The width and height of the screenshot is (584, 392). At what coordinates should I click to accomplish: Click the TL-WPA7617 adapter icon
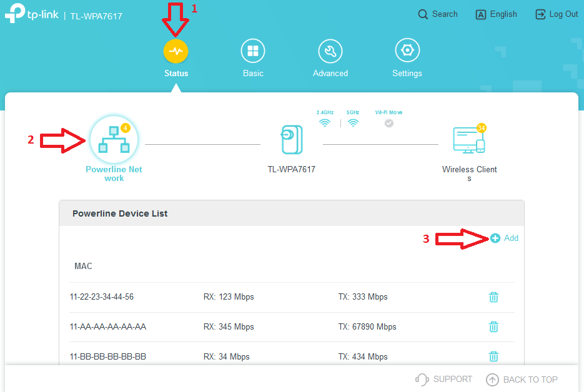coord(292,139)
